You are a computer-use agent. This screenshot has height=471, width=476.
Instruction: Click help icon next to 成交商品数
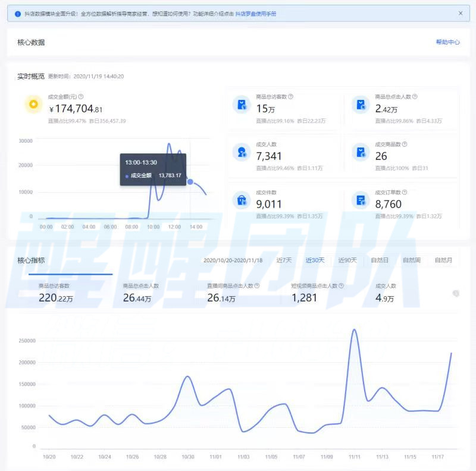pos(405,144)
